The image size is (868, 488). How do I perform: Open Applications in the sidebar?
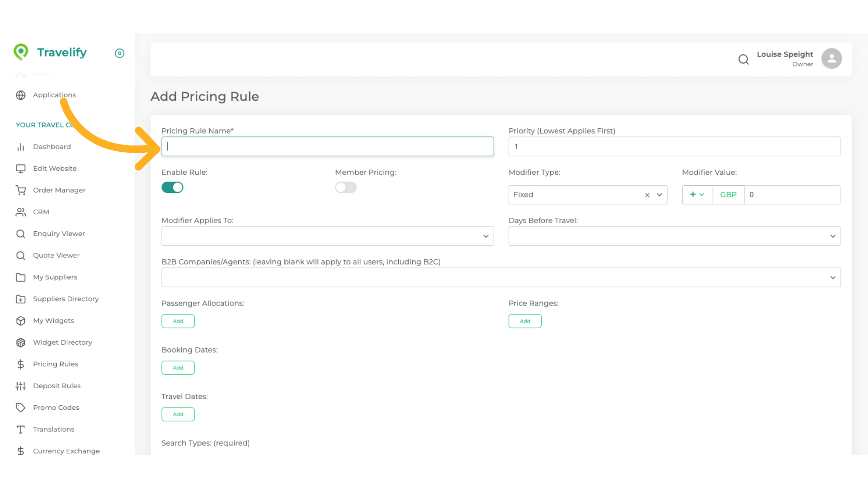coord(54,95)
